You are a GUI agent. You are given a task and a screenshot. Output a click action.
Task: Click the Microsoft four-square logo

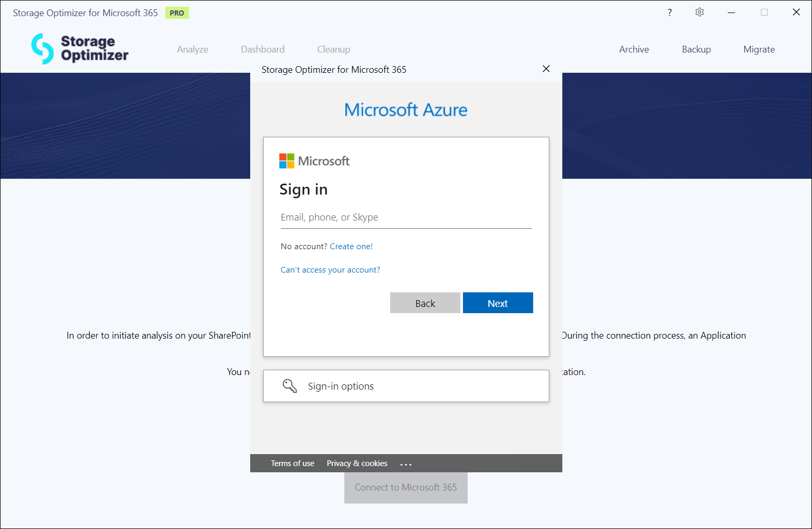pos(287,161)
